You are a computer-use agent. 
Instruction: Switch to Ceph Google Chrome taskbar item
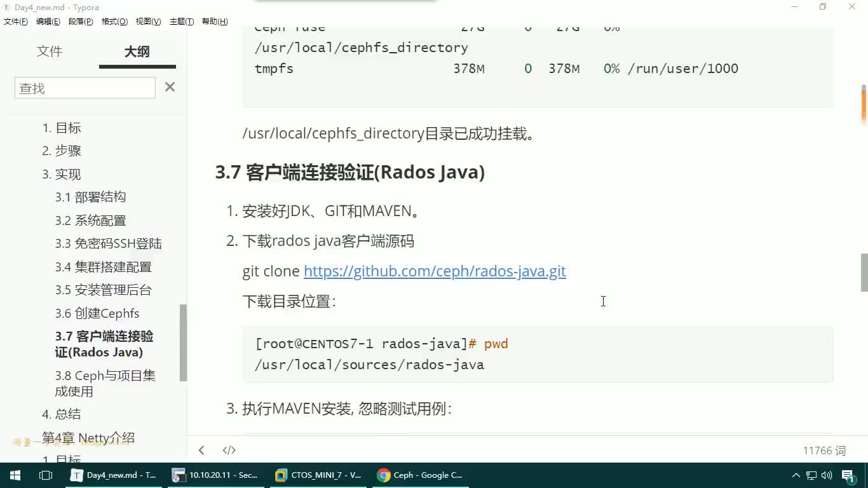pos(421,475)
